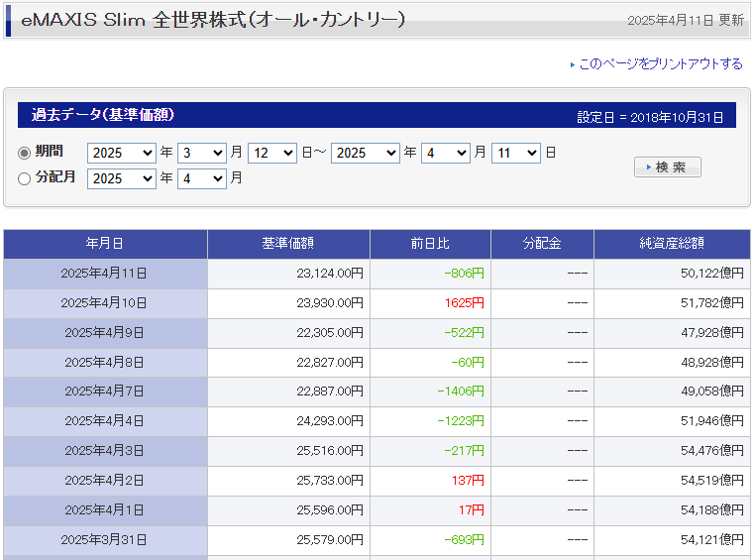The image size is (753, 560).
Task: Select the 分配月 radio button
Action: pos(25,179)
